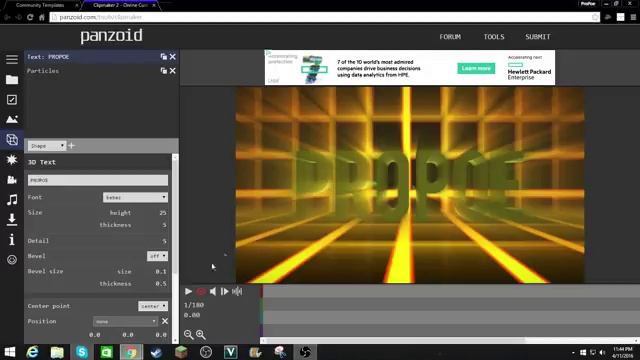640x360 pixels.
Task: Play the animation preview
Action: pyautogui.click(x=188, y=291)
